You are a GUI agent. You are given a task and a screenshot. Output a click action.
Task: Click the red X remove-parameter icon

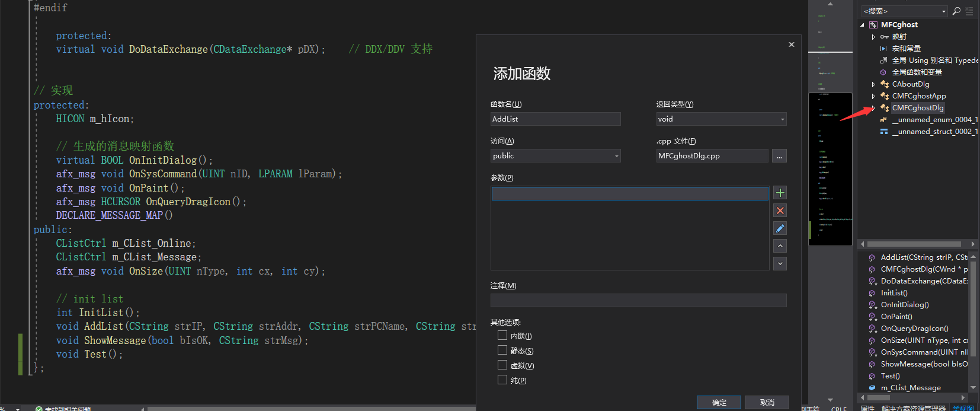point(780,211)
